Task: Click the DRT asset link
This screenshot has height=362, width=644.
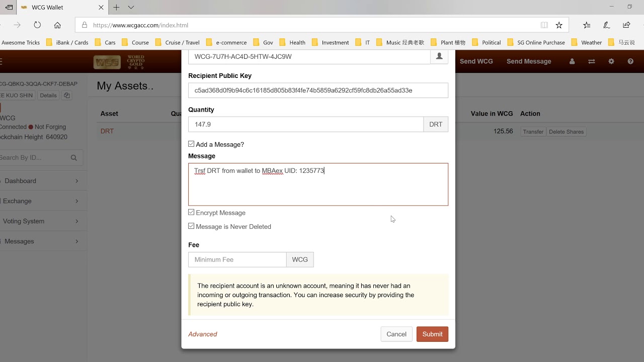Action: point(107,131)
